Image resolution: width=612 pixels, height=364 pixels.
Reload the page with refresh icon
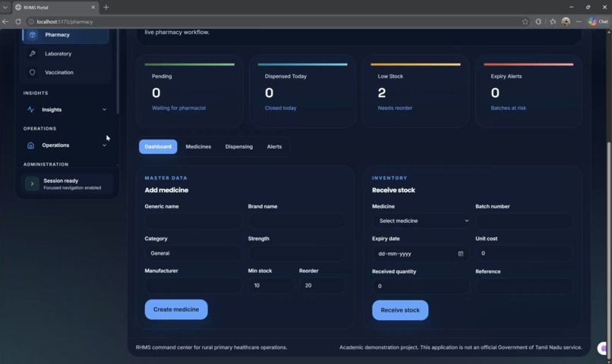(x=18, y=21)
